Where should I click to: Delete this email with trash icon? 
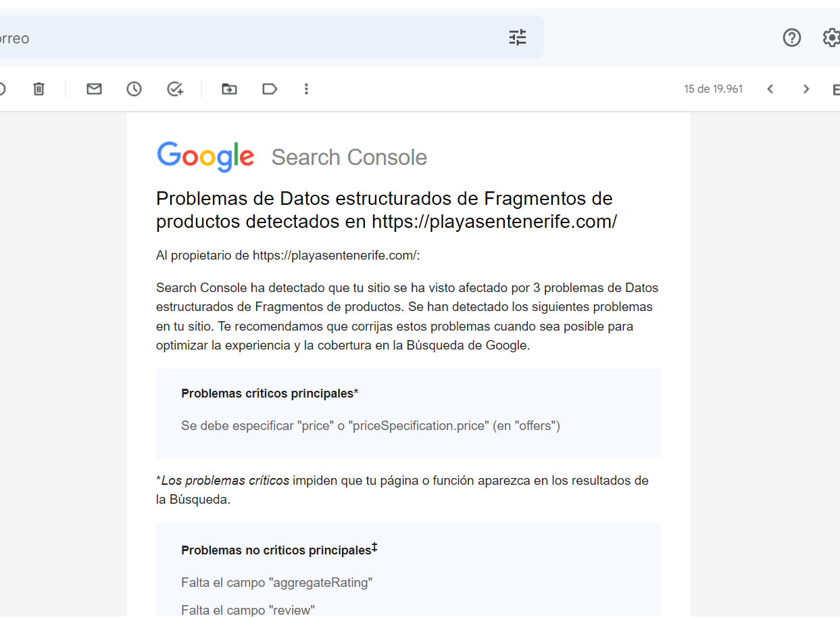coord(39,89)
